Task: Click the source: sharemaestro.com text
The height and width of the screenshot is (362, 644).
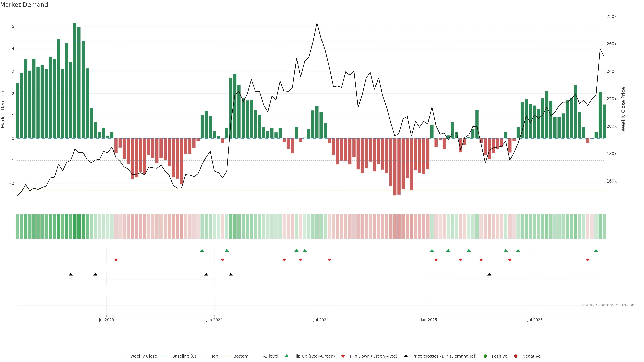Action: 609,305
